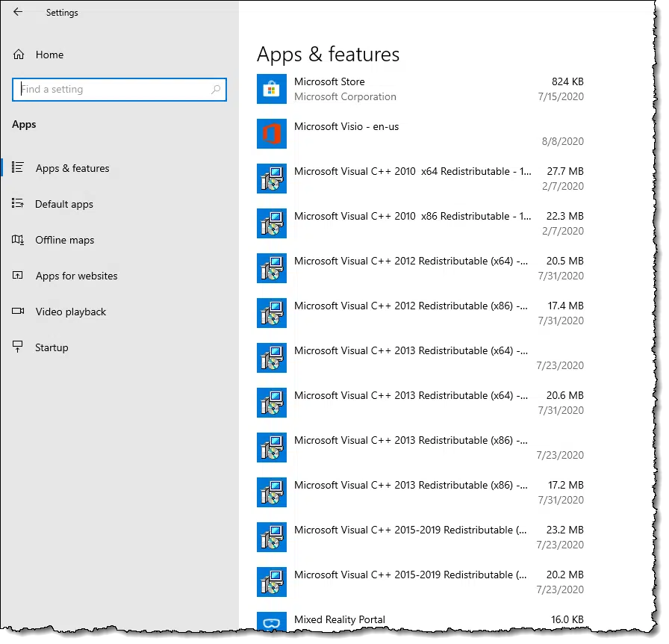Select Visual C++ 2010 x86 Redistributable entry
The image size is (669, 644).
coord(420,223)
